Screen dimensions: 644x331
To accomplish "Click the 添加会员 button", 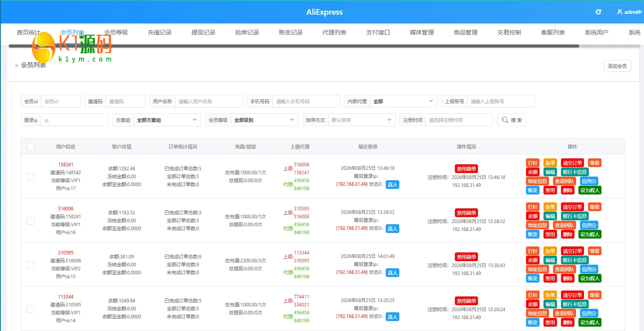I will point(617,66).
